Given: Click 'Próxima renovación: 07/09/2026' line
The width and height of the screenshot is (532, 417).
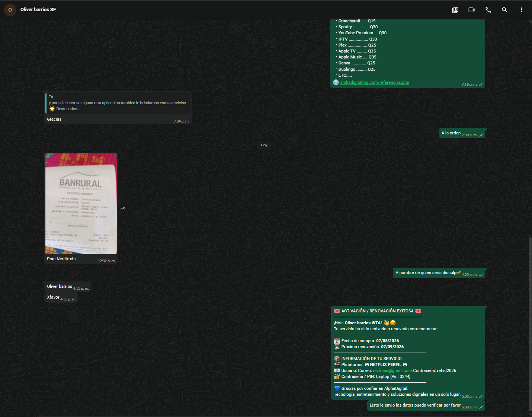Looking at the screenshot, I should click(x=369, y=347).
